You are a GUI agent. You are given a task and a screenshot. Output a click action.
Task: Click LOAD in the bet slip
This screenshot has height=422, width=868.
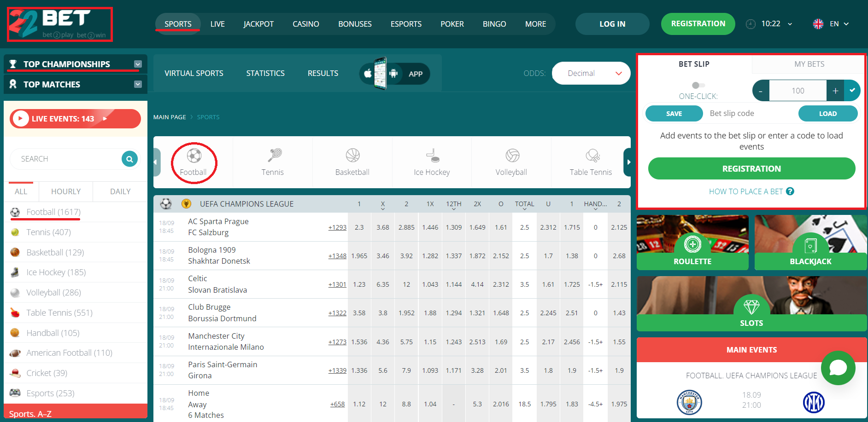coord(828,114)
